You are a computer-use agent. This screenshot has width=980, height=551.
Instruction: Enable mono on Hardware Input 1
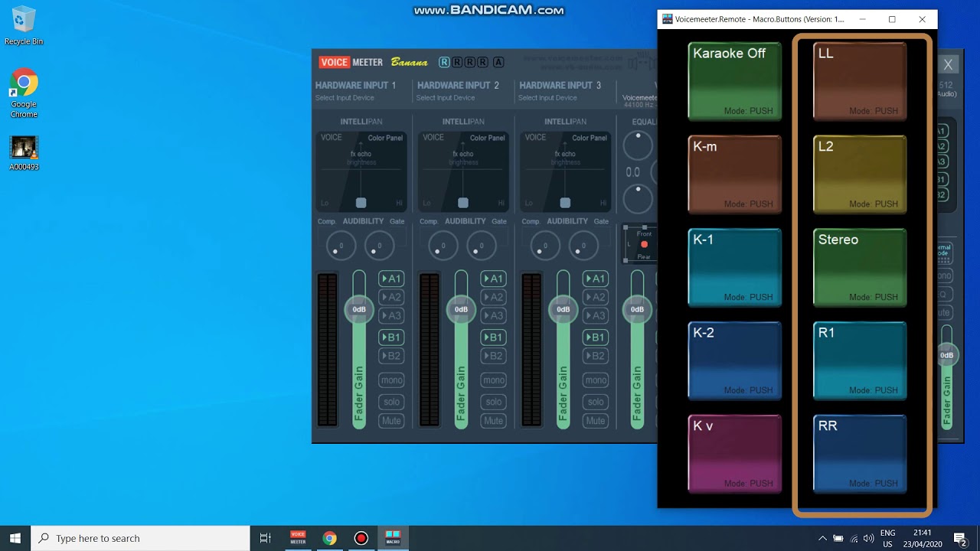[391, 380]
